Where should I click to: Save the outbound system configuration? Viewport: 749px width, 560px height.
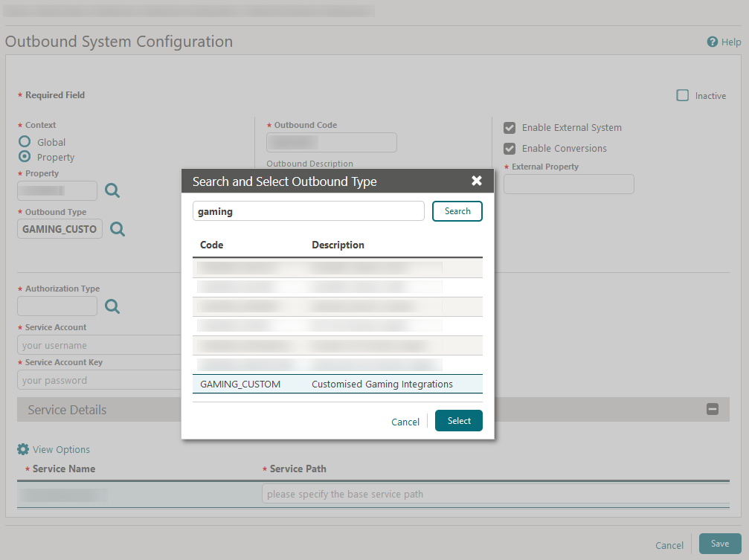pos(719,544)
